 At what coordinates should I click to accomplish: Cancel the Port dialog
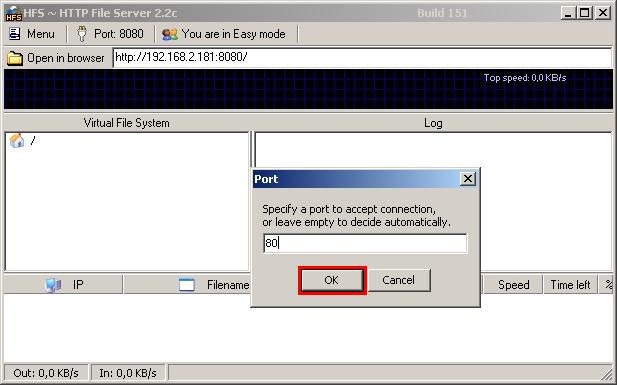click(x=399, y=280)
